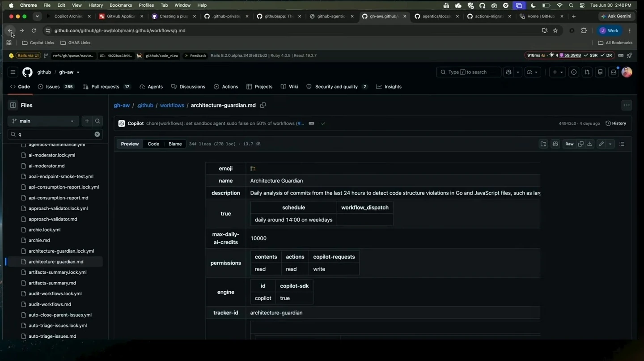Image resolution: width=644 pixels, height=361 pixels.
Task: Navigate to workflows breadcrumb link
Action: pos(172,105)
